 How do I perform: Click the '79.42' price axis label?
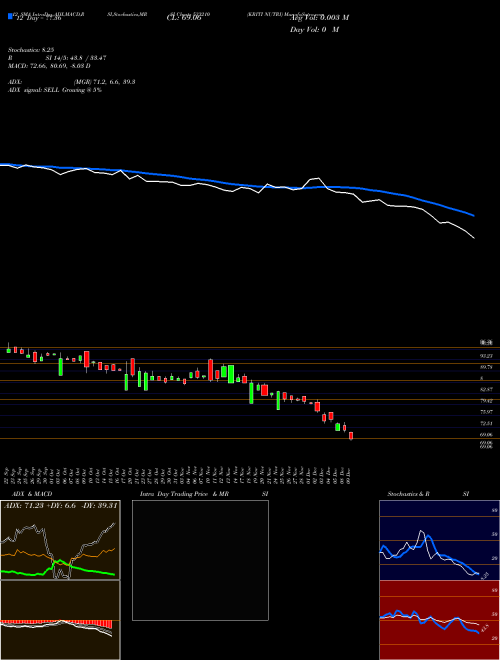tap(487, 401)
